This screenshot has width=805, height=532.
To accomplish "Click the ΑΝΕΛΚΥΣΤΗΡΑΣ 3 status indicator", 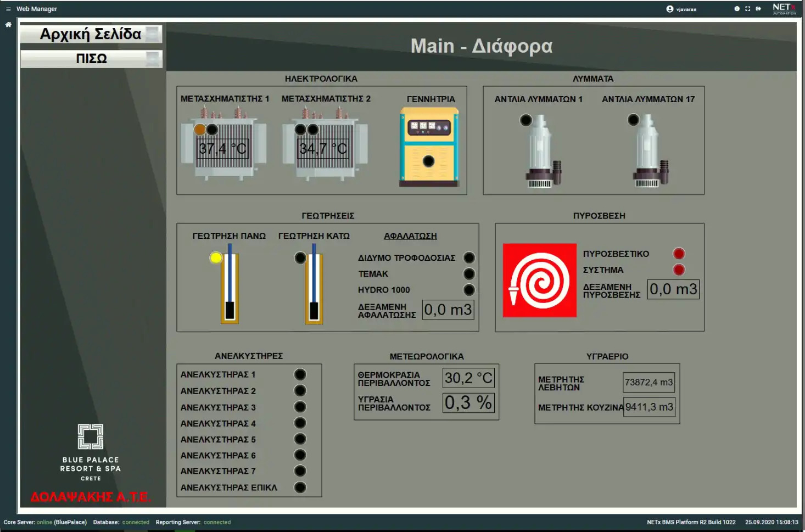I will [300, 407].
